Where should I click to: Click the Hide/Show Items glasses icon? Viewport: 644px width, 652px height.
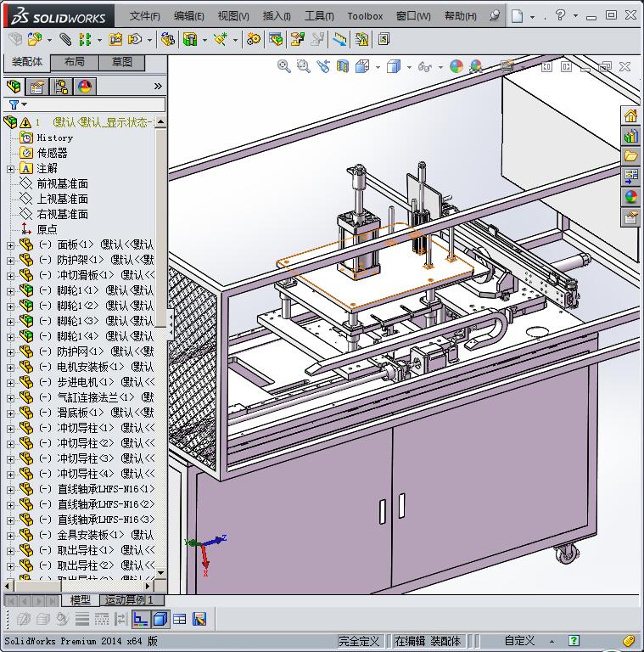click(424, 66)
